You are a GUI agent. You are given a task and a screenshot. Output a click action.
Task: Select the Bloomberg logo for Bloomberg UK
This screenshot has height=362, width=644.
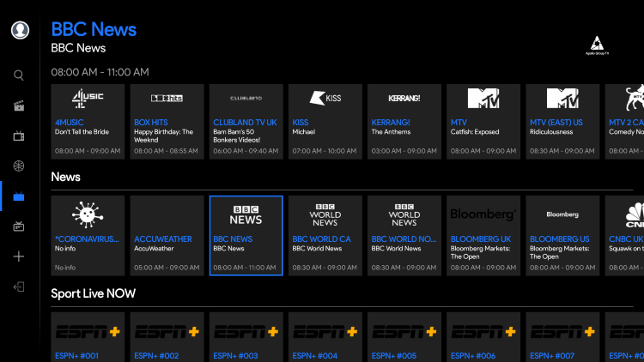483,214
